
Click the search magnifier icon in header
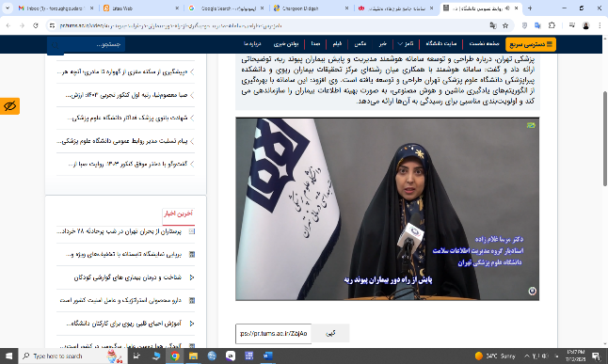56,45
